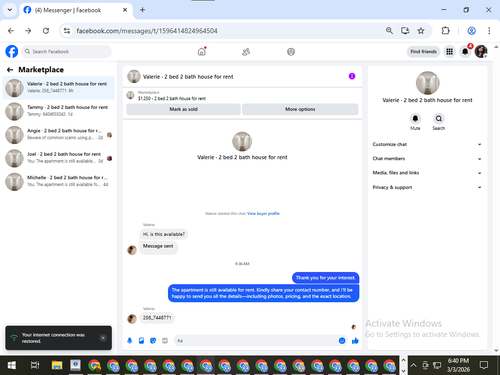Open Windows Start menu
Viewport: 500px width, 375px height.
[x=12, y=365]
